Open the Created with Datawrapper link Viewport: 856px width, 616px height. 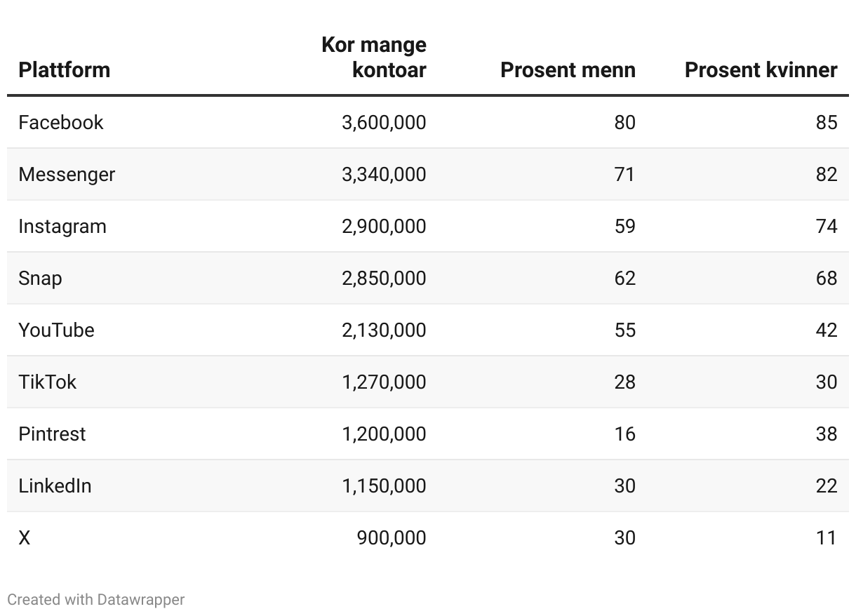[x=96, y=600]
